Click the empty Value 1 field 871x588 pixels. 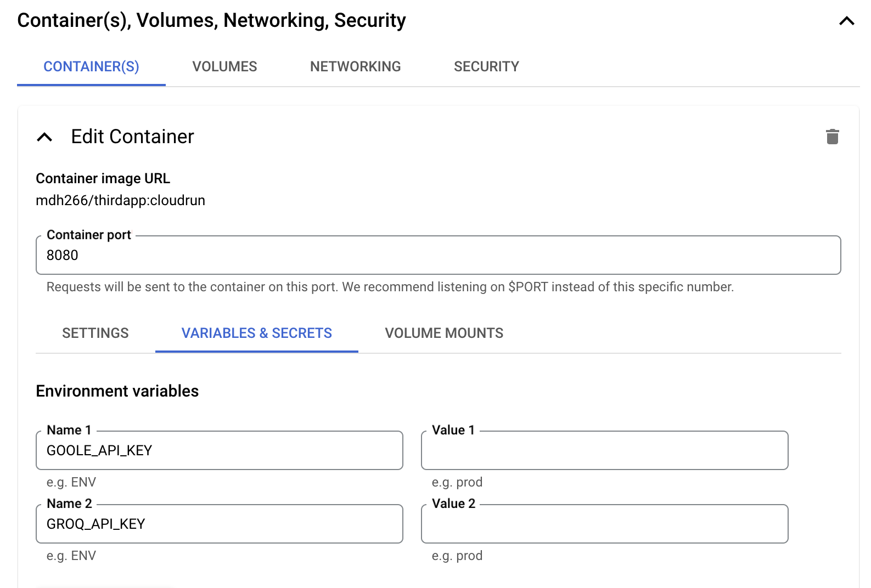pos(604,450)
